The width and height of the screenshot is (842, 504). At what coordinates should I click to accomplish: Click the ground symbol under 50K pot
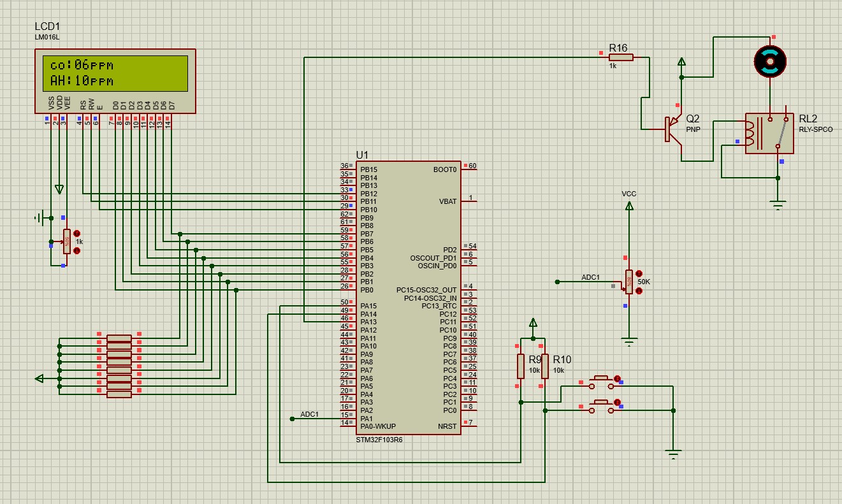[x=630, y=340]
